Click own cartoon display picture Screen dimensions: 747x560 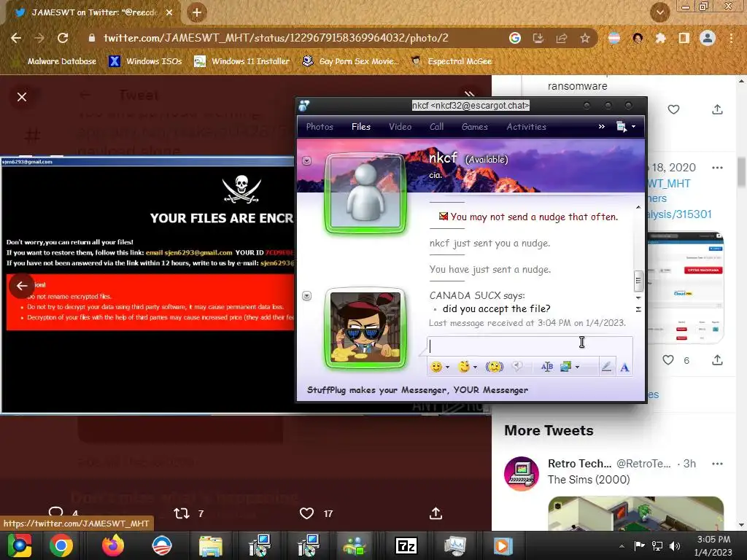pos(365,328)
